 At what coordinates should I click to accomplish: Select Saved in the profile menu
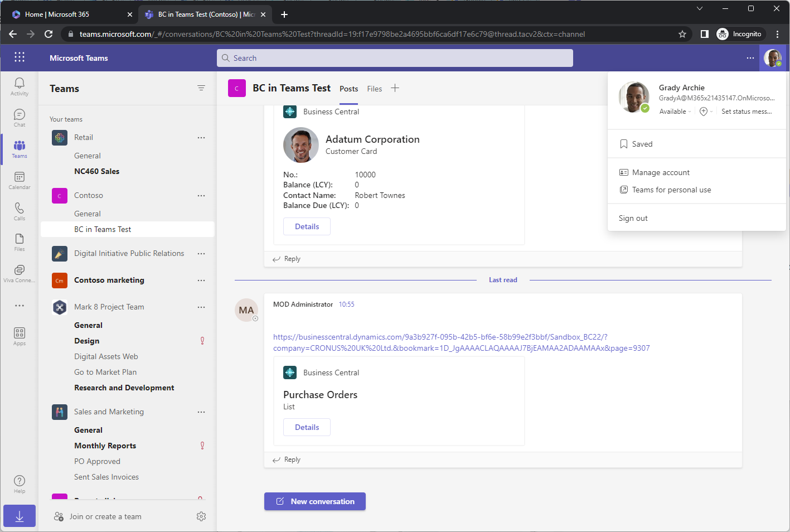pyautogui.click(x=697, y=144)
